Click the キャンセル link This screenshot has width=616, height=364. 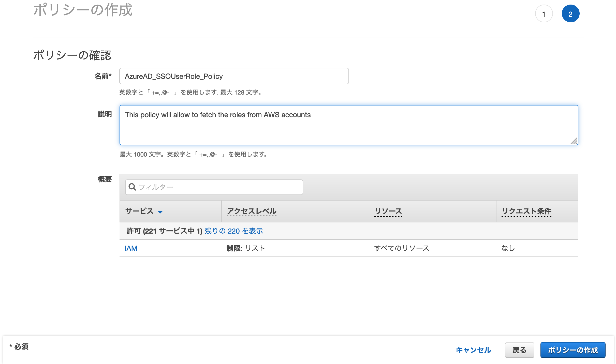pos(473,350)
